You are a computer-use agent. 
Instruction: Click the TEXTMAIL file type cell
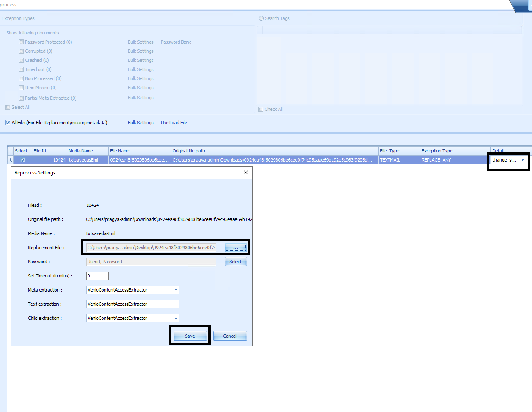point(399,160)
